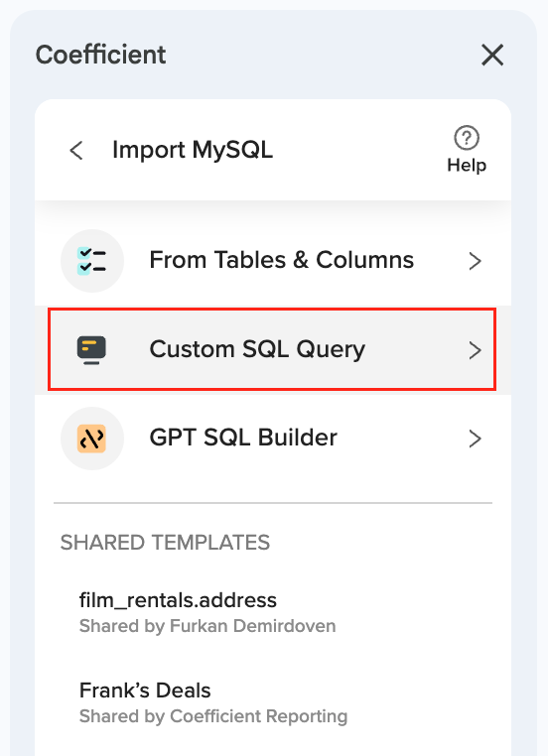
Task: Open the GPT SQL Builder option
Action: [273, 439]
